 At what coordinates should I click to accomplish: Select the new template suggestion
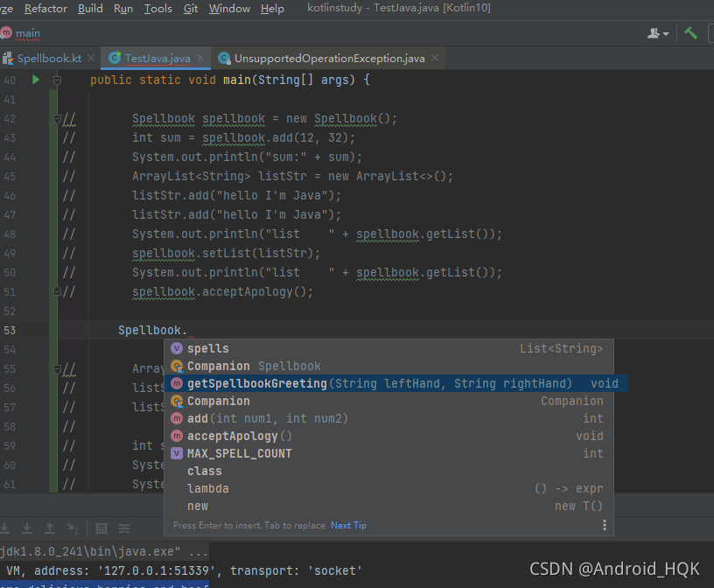pyautogui.click(x=388, y=506)
